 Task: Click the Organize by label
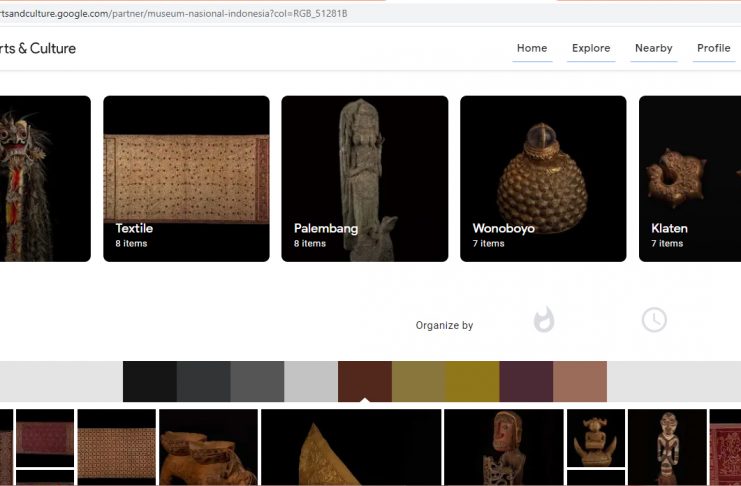[444, 325]
